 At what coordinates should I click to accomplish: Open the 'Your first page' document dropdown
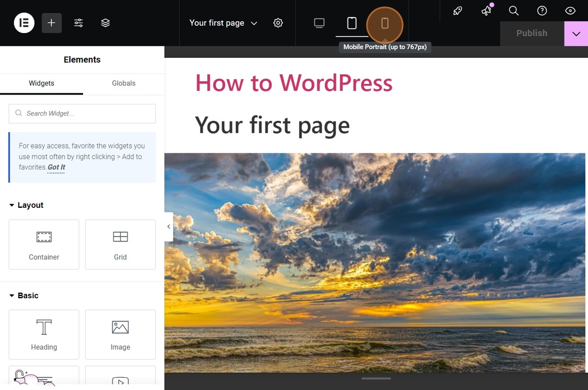223,23
